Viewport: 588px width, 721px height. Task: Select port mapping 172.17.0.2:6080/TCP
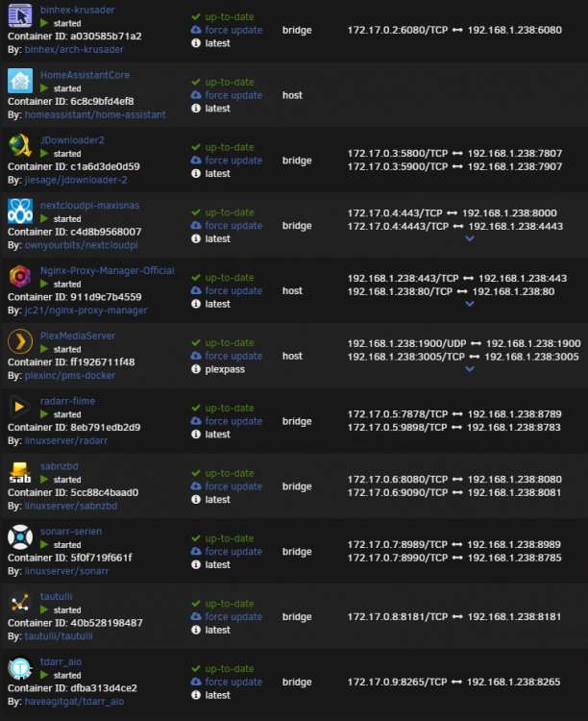pos(398,30)
